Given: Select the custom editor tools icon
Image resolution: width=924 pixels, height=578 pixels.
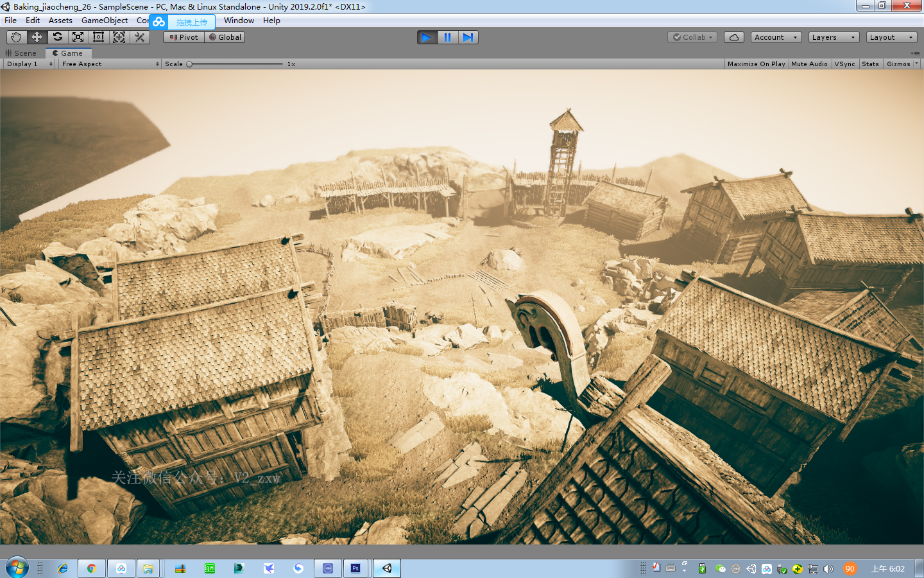Looking at the screenshot, I should click(x=139, y=37).
